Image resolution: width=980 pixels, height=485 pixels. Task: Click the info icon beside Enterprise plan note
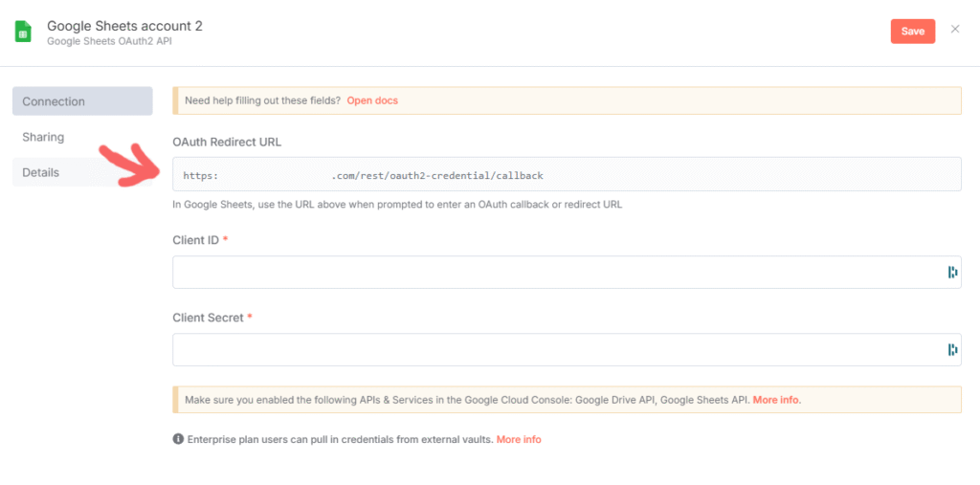pos(177,439)
